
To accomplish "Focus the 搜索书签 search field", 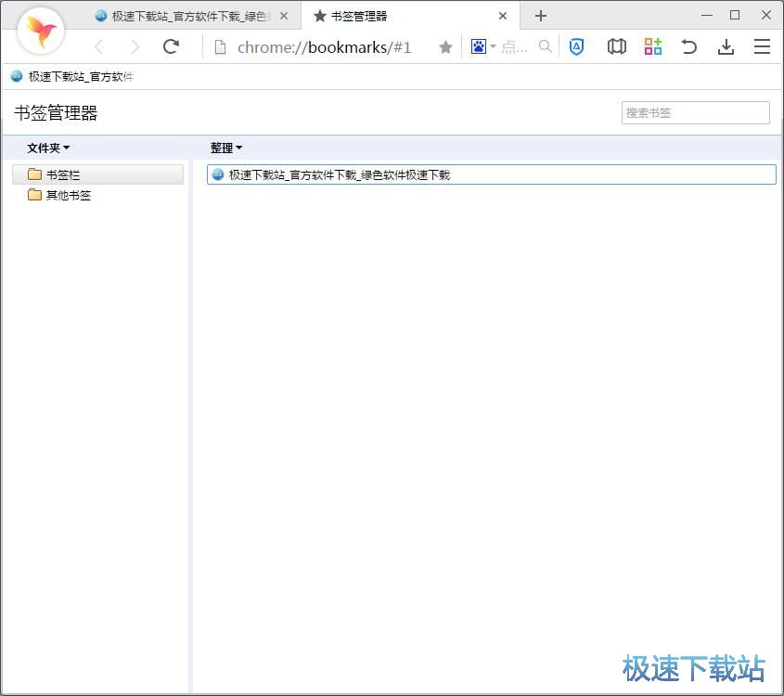I will click(696, 112).
